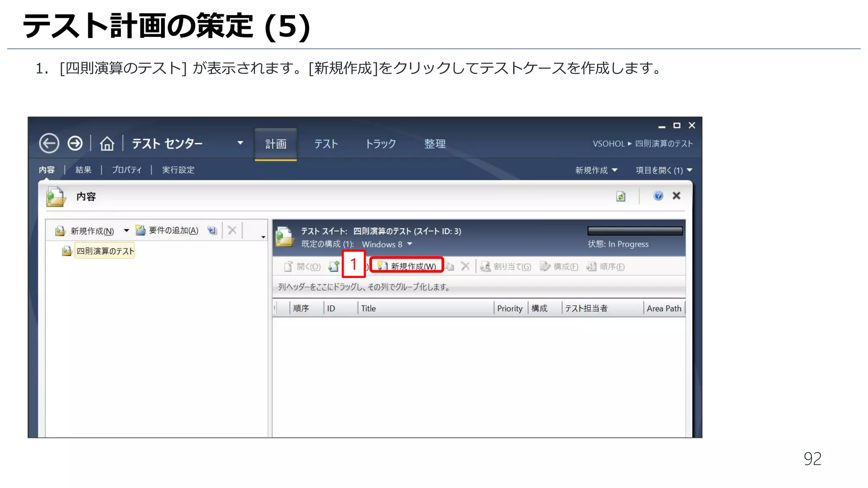
Task: Open the help question mark icon
Action: [658, 196]
